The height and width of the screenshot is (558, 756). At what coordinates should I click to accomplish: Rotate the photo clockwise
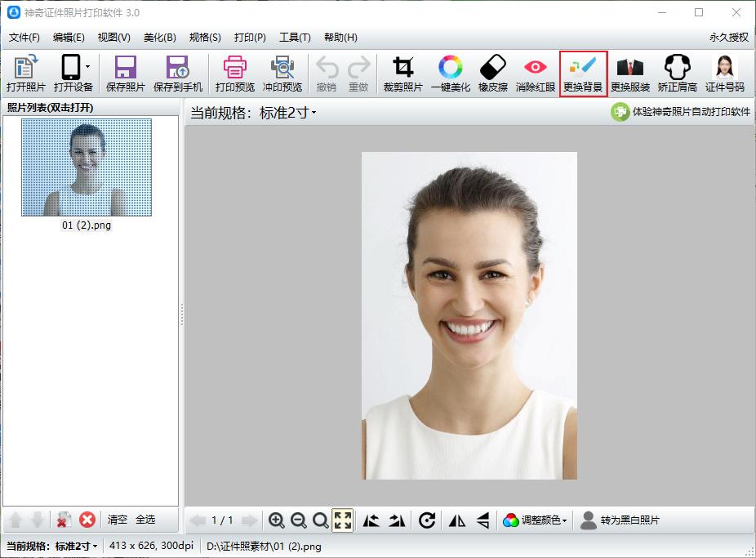pos(427,520)
